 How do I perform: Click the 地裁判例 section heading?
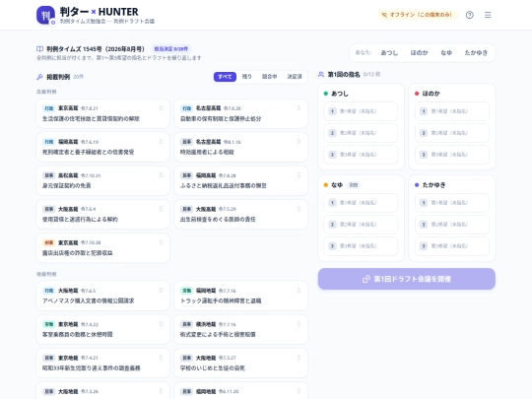click(46, 274)
